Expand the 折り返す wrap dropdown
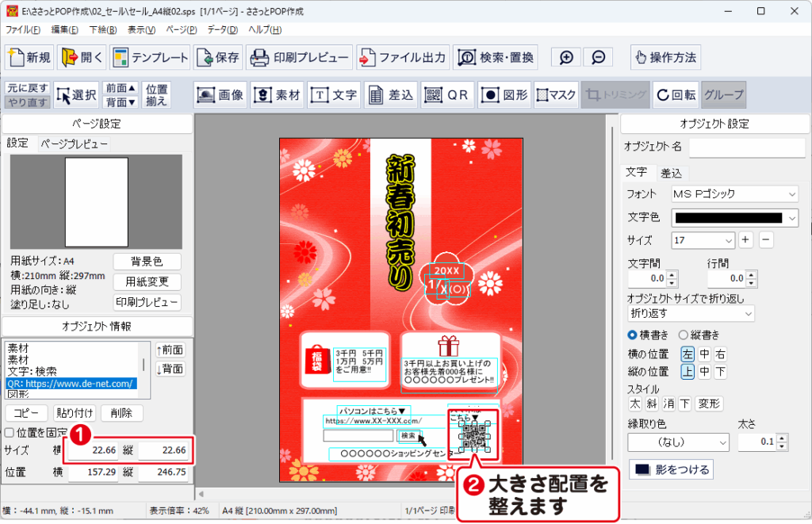 pos(691,314)
